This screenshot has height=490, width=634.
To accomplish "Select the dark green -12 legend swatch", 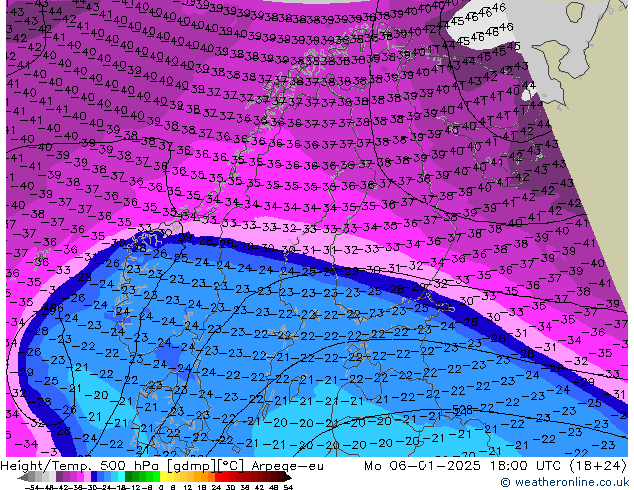I will (x=129, y=477).
